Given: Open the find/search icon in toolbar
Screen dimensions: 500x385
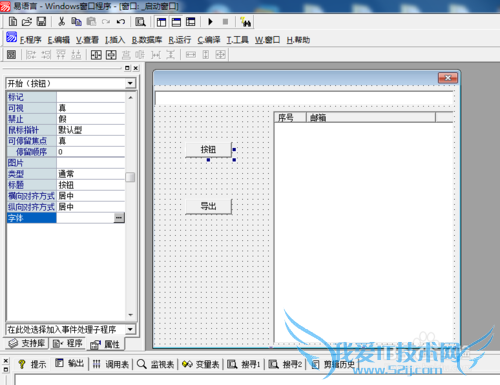Looking at the screenshot, I should click(x=140, y=22).
